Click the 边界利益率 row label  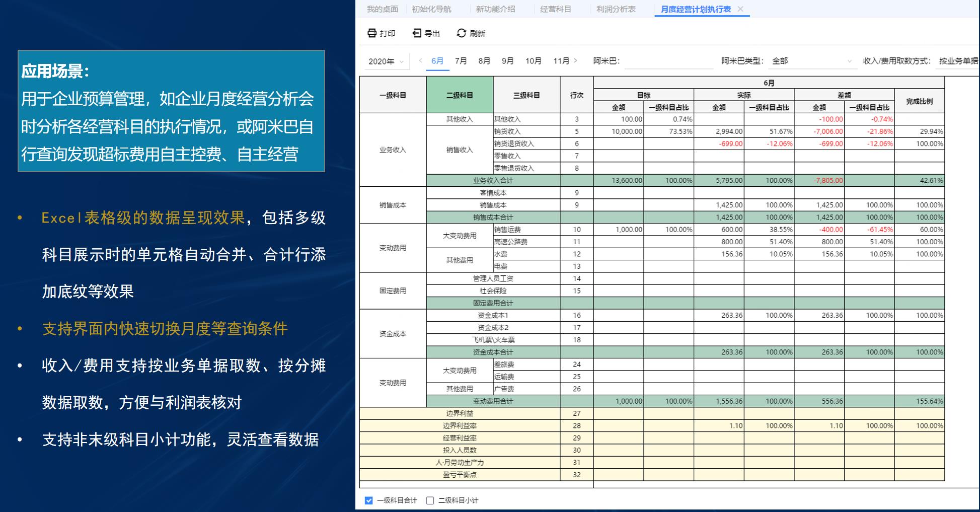tap(460, 425)
